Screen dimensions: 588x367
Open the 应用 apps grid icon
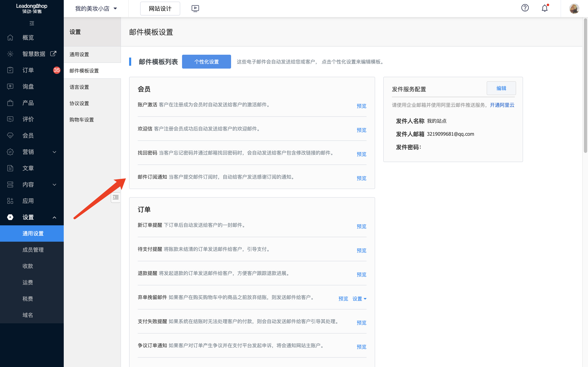pyautogui.click(x=10, y=201)
